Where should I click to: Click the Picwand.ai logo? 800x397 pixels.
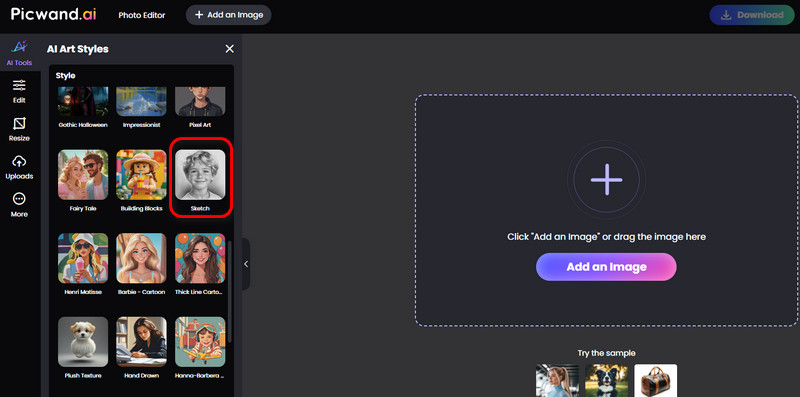(x=53, y=14)
